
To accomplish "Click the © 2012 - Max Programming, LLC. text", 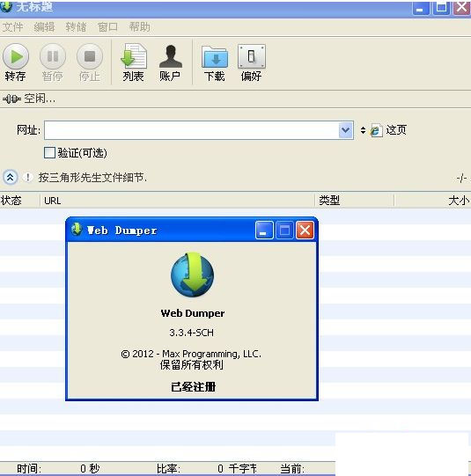I will 191,354.
